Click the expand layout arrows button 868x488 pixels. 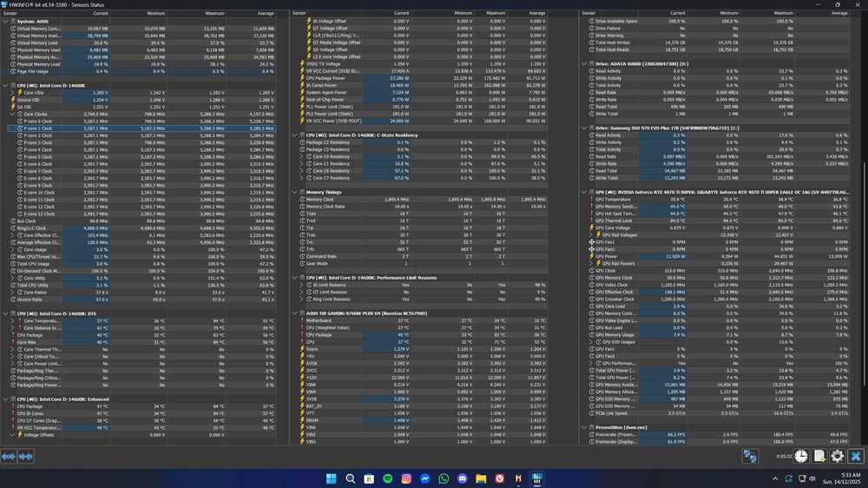point(9,457)
